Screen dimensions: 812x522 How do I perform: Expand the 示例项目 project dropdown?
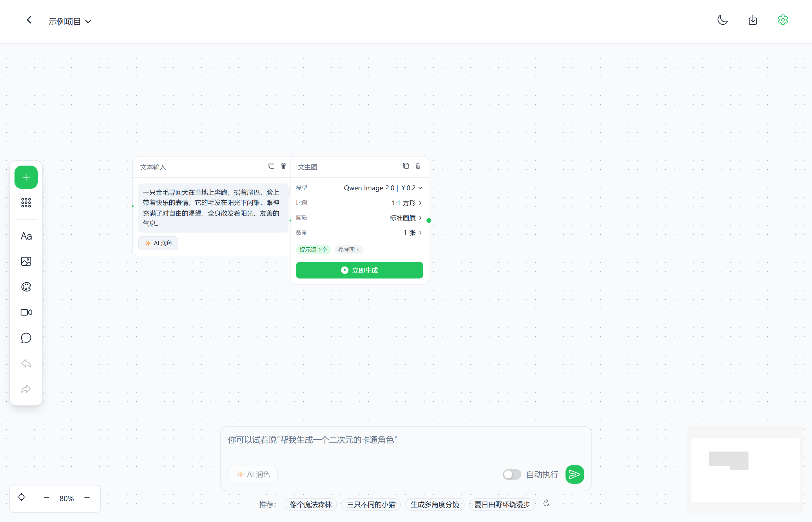[x=70, y=21]
